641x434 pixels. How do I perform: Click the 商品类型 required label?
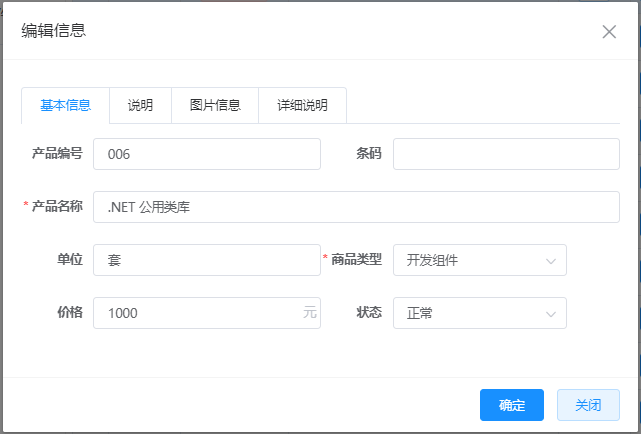[x=356, y=259]
